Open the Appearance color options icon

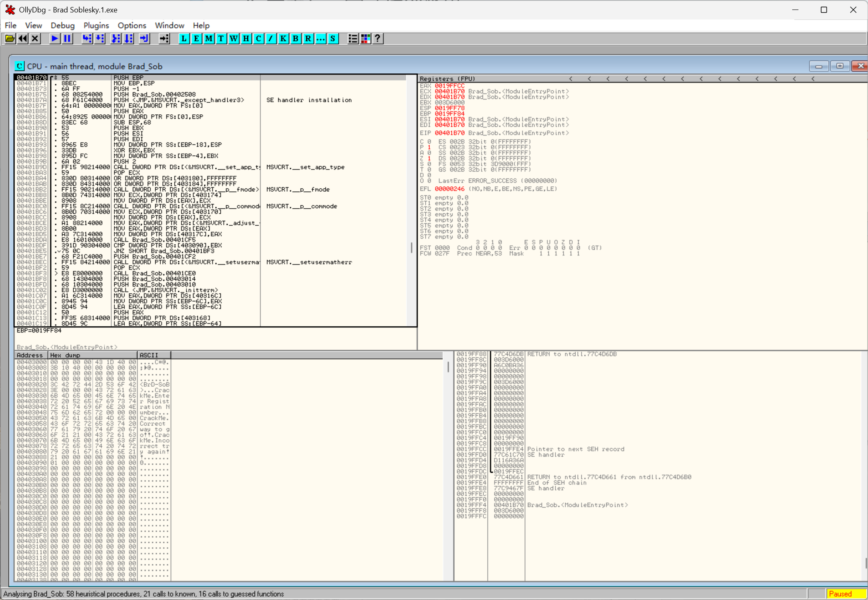click(x=365, y=39)
